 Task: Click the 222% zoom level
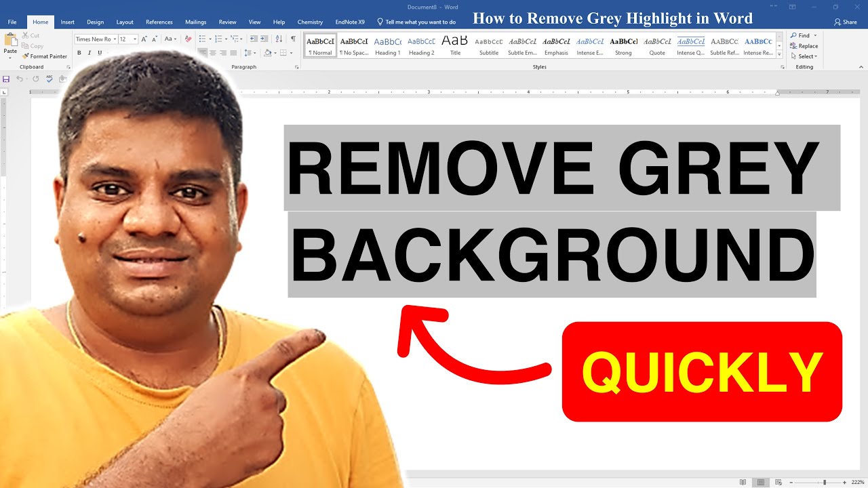point(858,482)
